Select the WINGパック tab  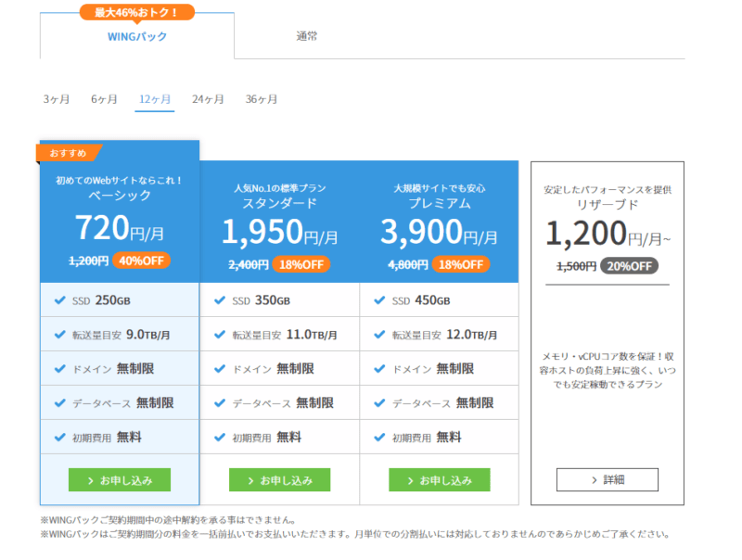(137, 36)
